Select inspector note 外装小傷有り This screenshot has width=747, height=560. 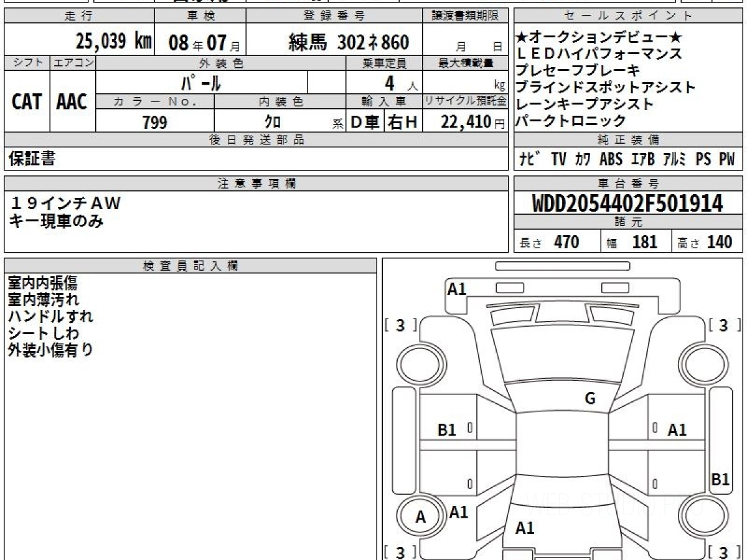(x=50, y=350)
